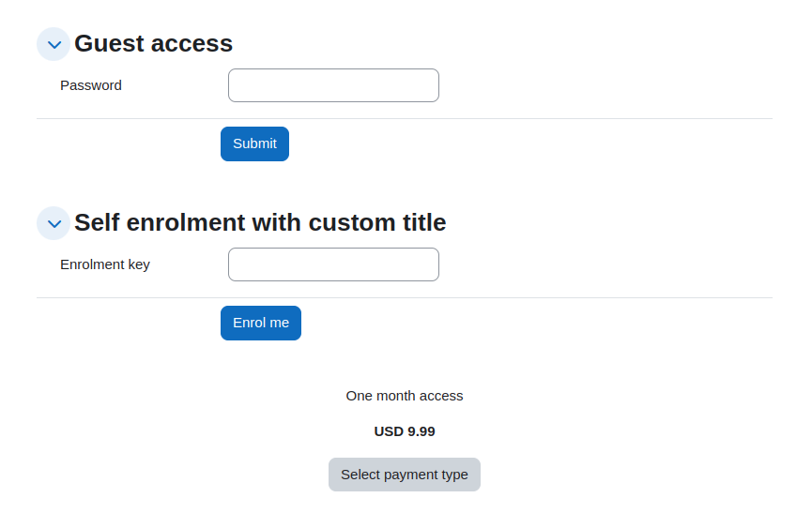
Task: Collapse Self enrolment with custom title chevron
Action: tap(54, 223)
